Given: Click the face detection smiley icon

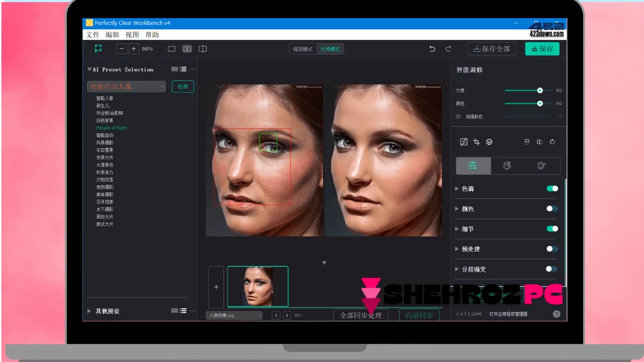Looking at the screenshot, I should point(490,142).
